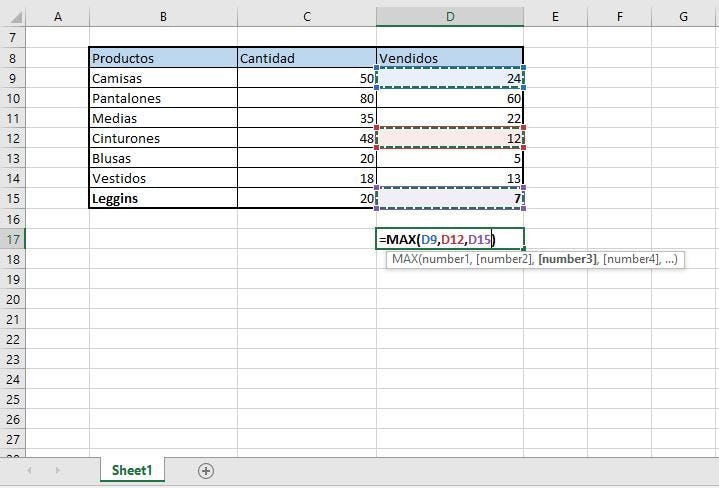Screen dimensions: 719x488
Task: Select column C header
Action: coord(307,17)
